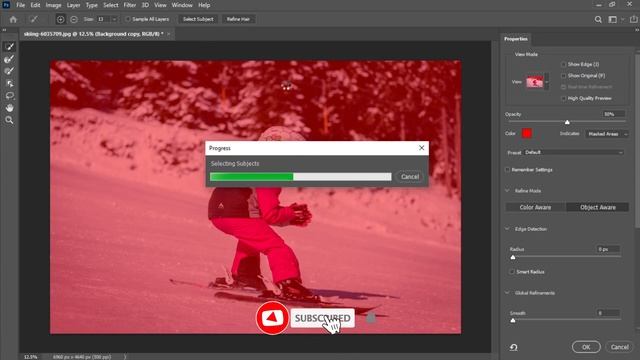Confirm with the OK button

tap(586, 347)
